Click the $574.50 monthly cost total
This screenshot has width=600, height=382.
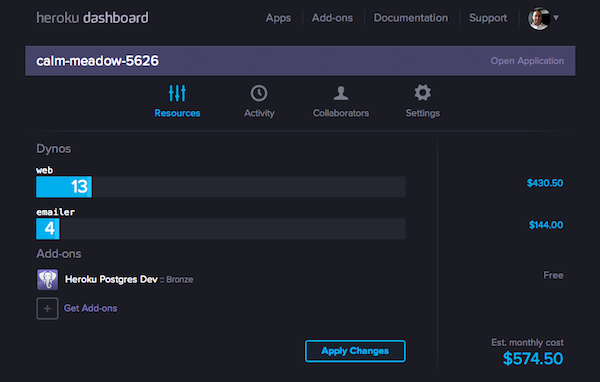(x=533, y=359)
